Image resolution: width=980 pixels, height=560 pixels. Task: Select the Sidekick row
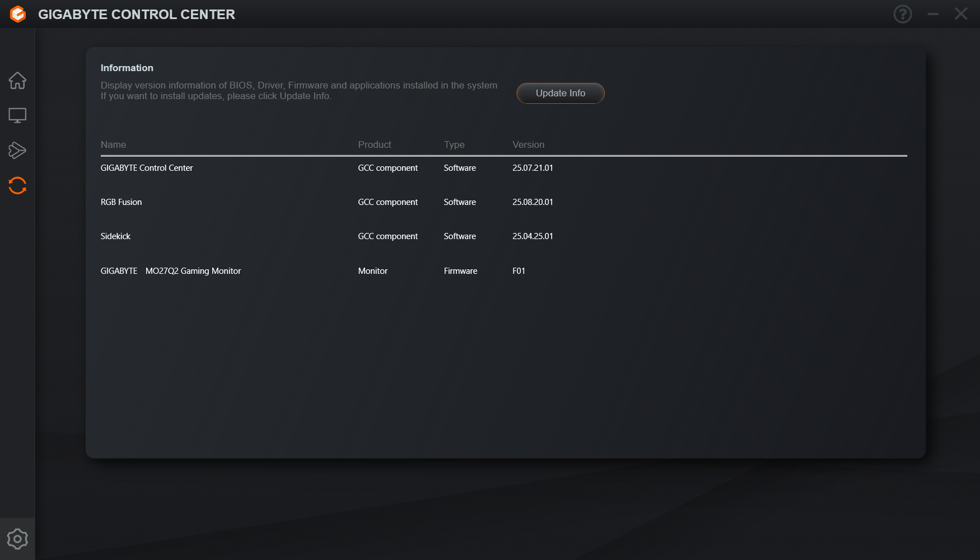click(x=115, y=236)
